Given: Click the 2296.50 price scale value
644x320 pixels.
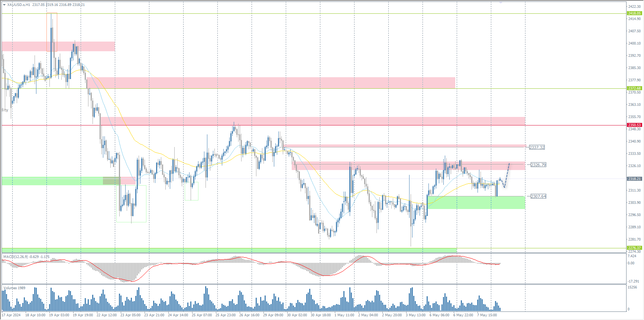Looking at the screenshot, I should coord(634,215).
